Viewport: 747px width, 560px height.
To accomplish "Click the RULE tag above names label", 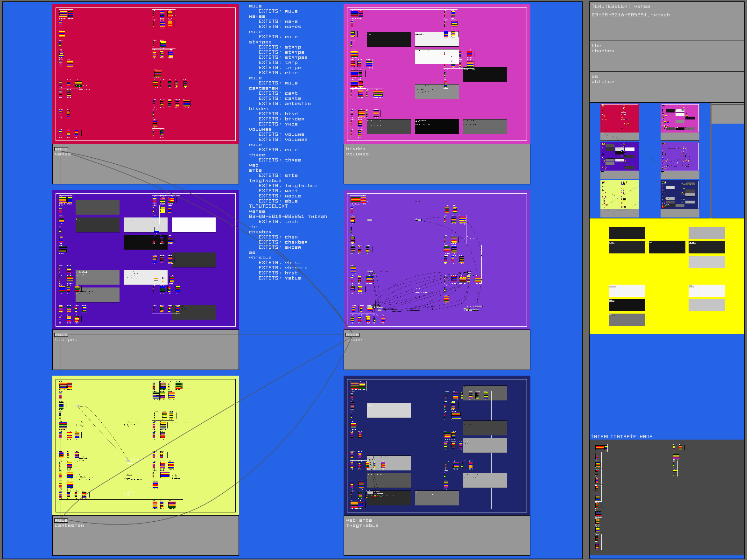I will click(x=61, y=149).
